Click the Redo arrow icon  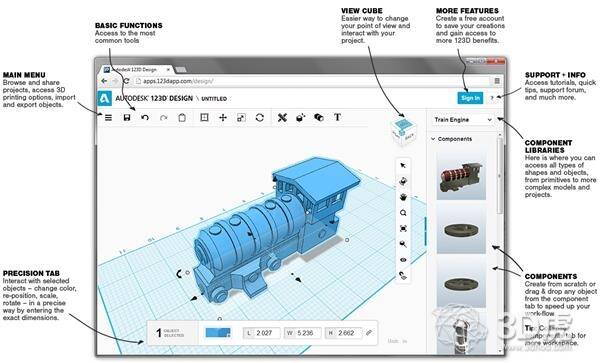coord(164,117)
